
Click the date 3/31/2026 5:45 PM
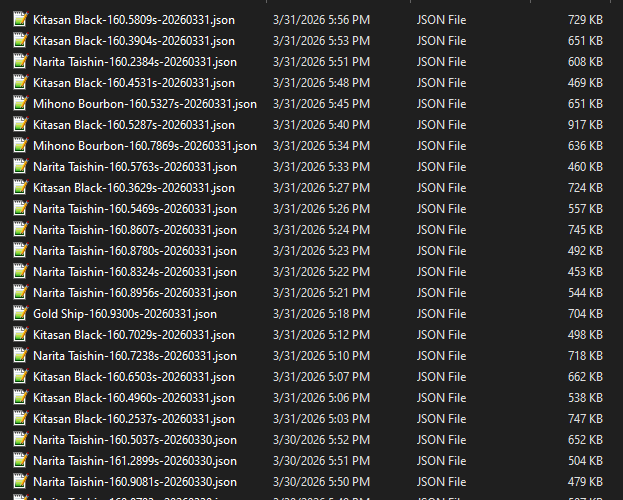pos(321,104)
